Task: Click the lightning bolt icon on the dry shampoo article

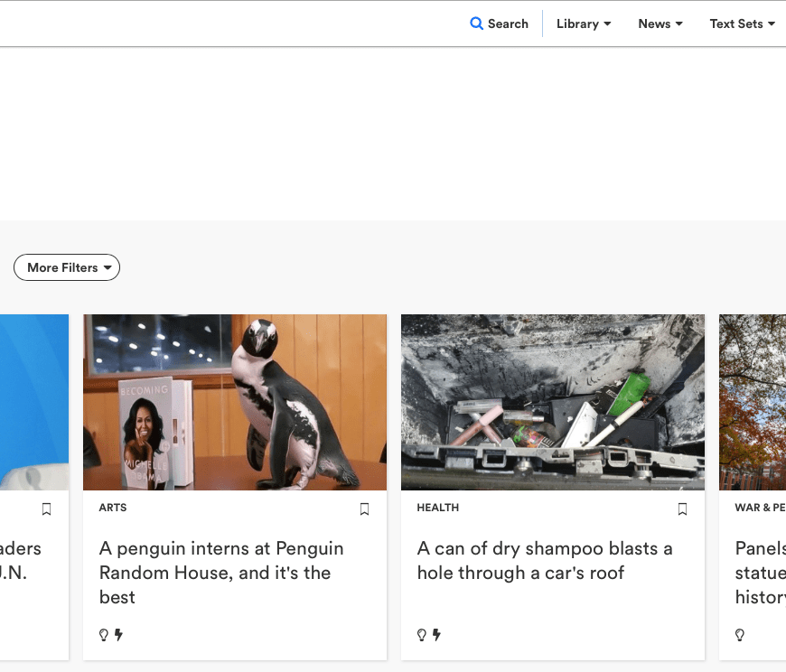Action: (436, 635)
